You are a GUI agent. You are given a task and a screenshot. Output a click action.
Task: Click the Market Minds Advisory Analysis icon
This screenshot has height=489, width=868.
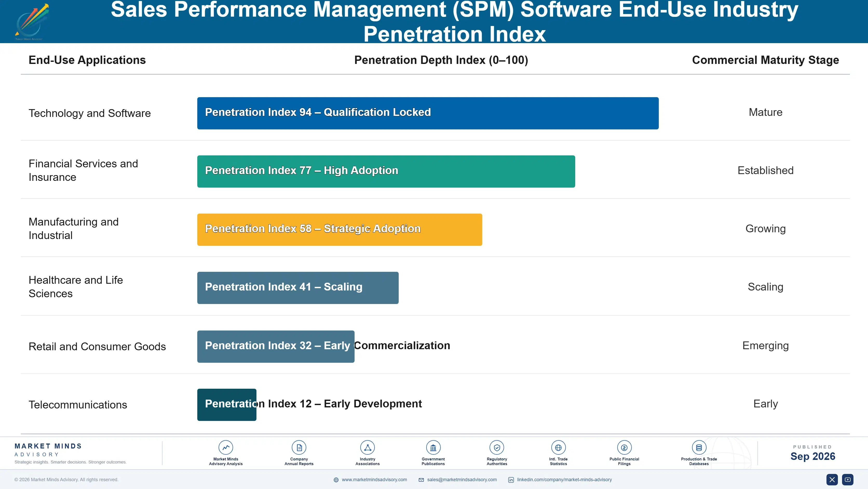[x=226, y=447]
